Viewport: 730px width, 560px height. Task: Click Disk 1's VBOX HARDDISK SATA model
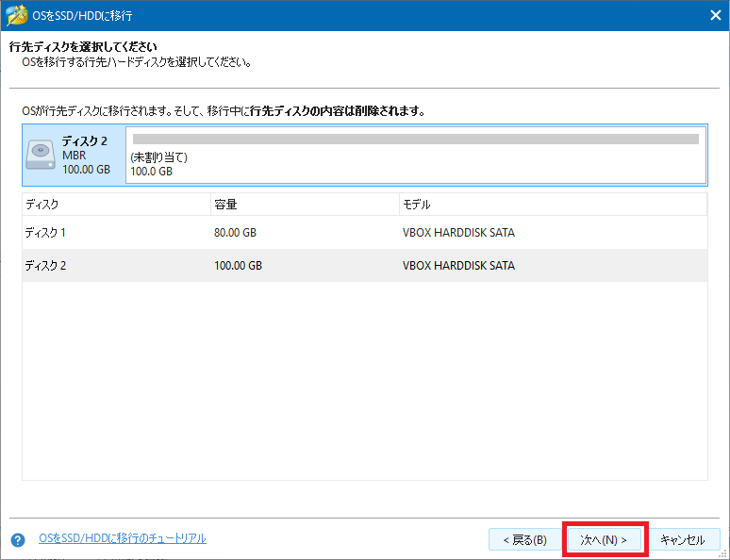(x=458, y=232)
